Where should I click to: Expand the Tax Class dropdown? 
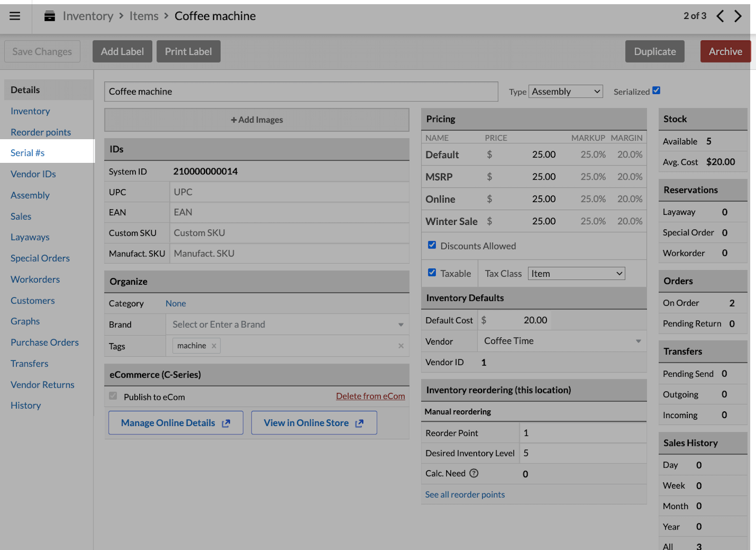point(576,274)
